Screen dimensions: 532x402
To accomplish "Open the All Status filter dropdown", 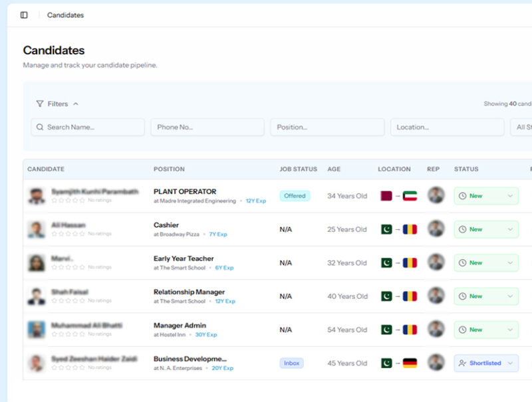I will (521, 127).
